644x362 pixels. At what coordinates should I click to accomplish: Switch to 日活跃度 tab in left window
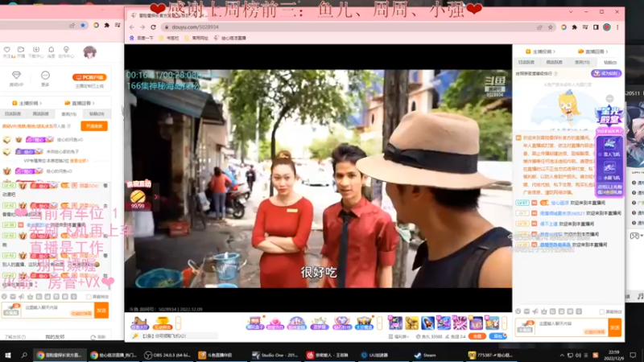[13, 113]
